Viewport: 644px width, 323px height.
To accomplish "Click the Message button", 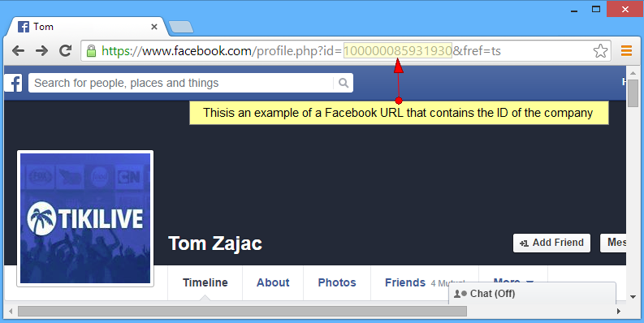I will (613, 243).
